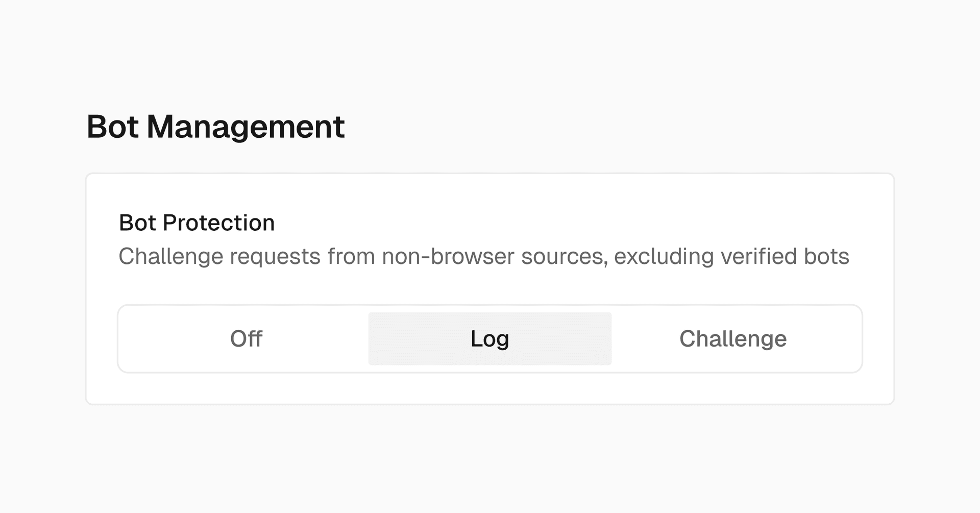Enable Challenge mode for Bot Protection

[x=733, y=339]
